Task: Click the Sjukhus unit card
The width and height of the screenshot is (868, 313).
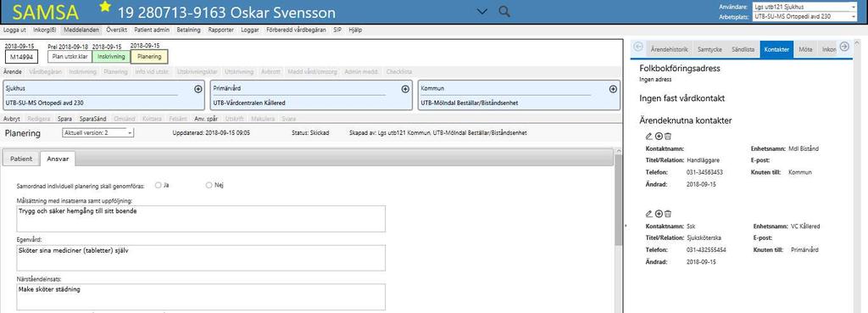Action: coord(103,96)
